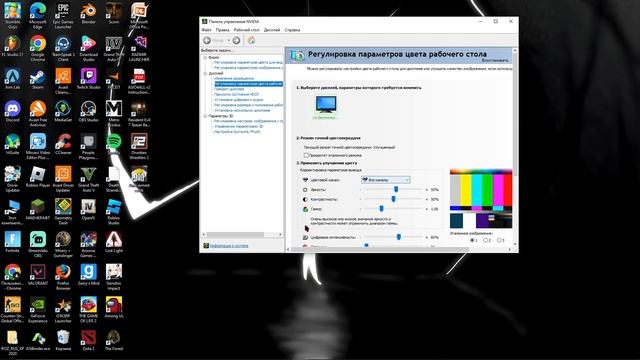Click the contrast (Контрастность) slider handle
Image resolution: width=640 pixels, height=360 pixels.
[393, 199]
